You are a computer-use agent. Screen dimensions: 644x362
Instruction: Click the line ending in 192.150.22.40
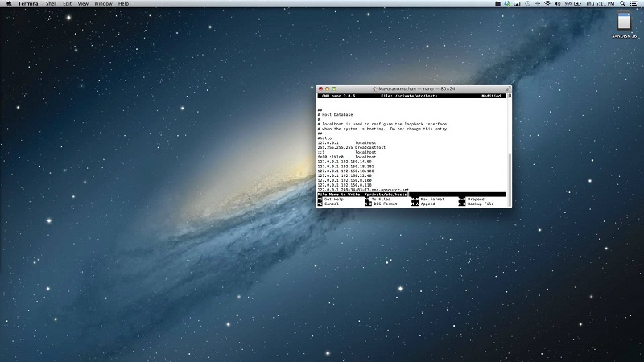pyautogui.click(x=345, y=175)
